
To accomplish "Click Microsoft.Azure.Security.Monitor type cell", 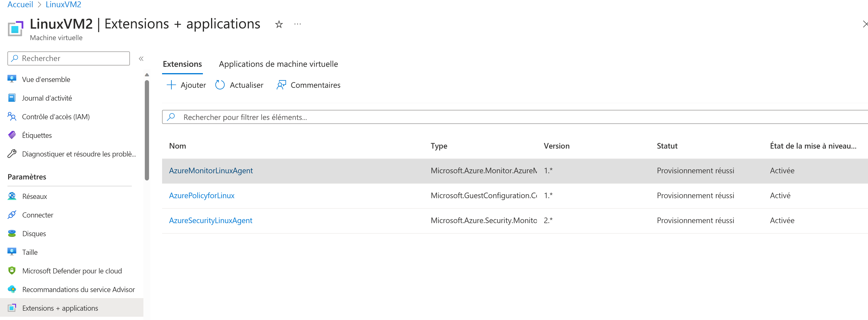I will click(483, 220).
